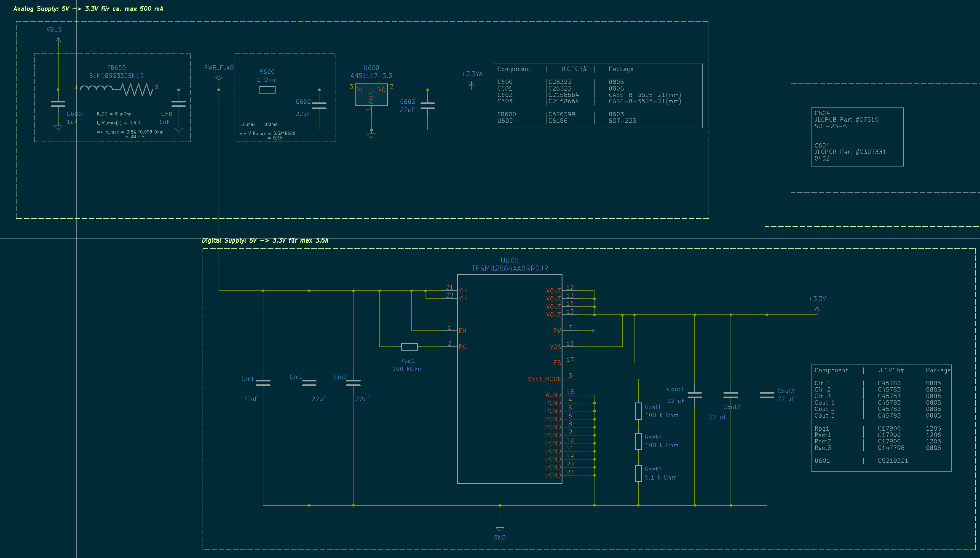Click the C6186 part number for U600
This screenshot has height=558, width=980.
tap(558, 121)
